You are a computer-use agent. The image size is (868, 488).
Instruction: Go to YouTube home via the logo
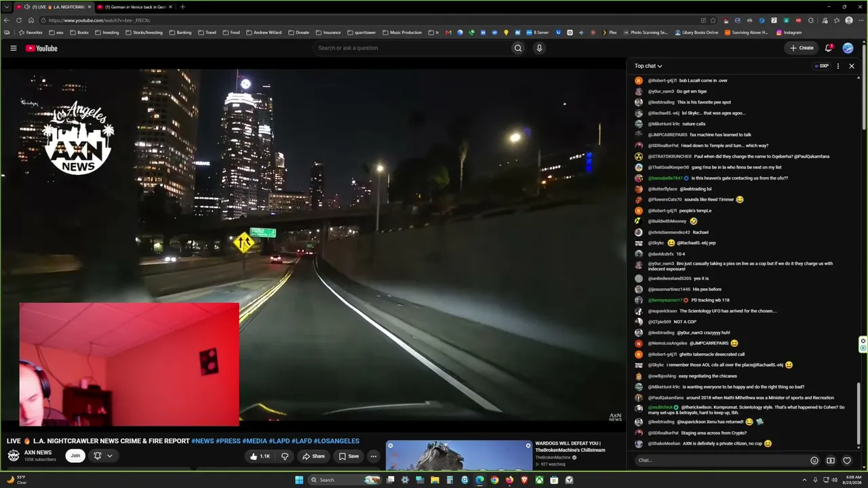[41, 48]
